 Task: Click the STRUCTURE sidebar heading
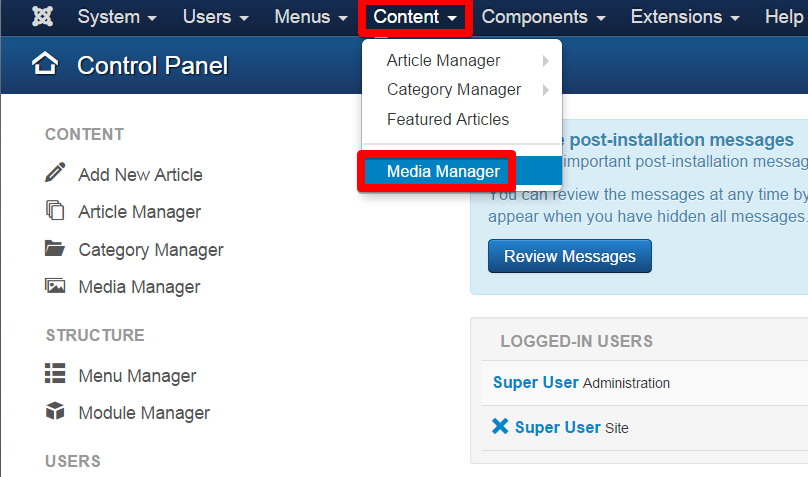[95, 335]
